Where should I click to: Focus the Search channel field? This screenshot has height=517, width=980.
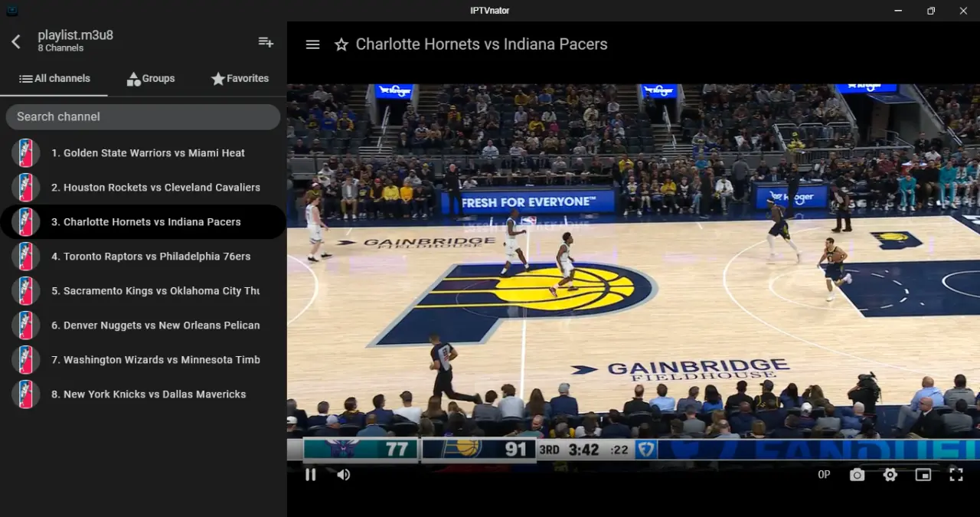[x=143, y=116]
